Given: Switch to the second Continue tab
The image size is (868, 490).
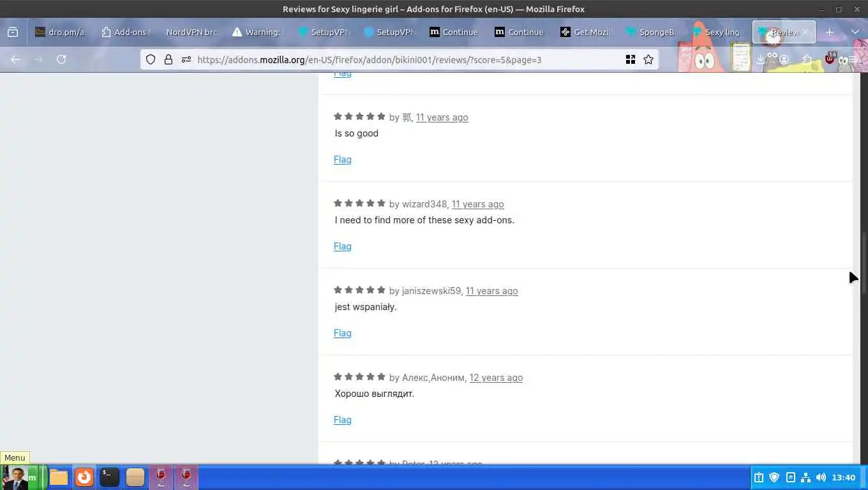Looking at the screenshot, I should click(x=519, y=32).
